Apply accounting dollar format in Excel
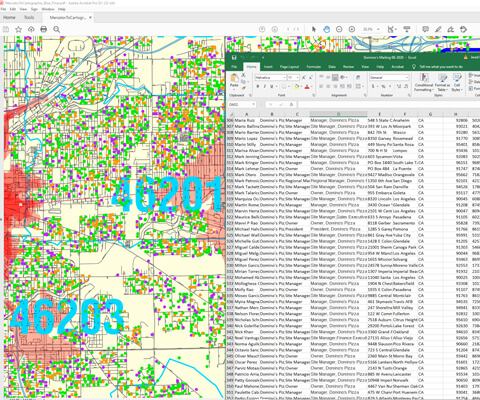480x400 pixels. [x=374, y=86]
